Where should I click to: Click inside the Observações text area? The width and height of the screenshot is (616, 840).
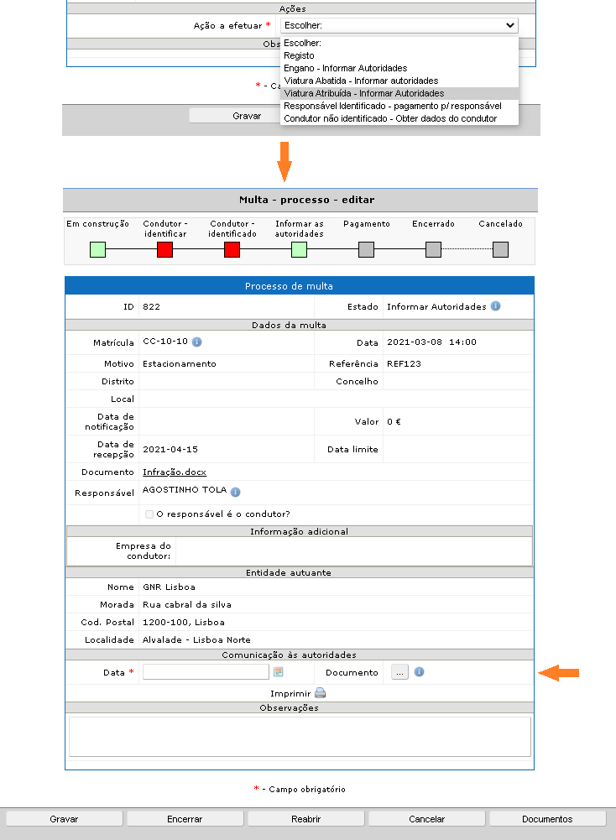(x=300, y=736)
